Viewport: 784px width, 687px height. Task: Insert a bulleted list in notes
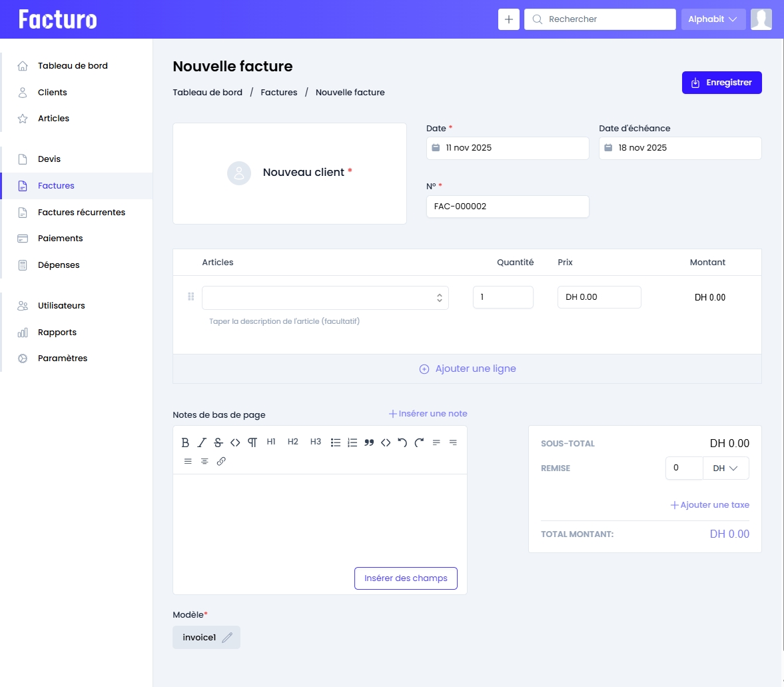click(x=336, y=442)
